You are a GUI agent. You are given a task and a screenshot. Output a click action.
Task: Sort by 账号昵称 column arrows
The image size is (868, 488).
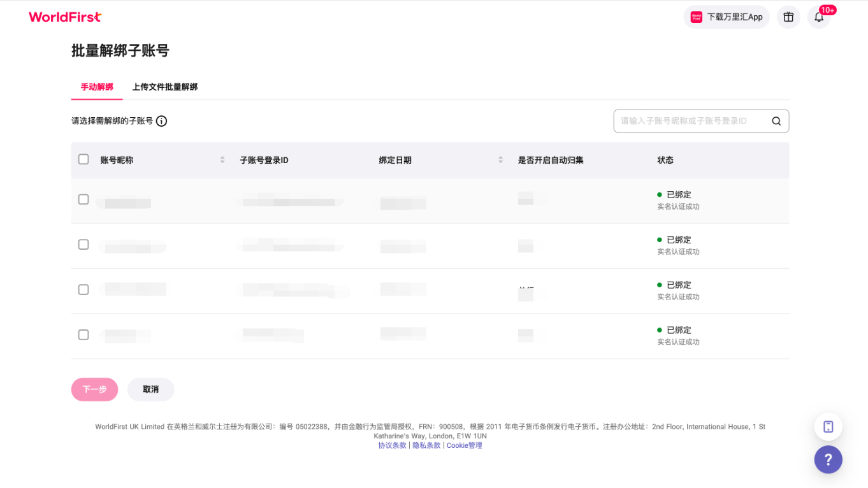pos(222,160)
